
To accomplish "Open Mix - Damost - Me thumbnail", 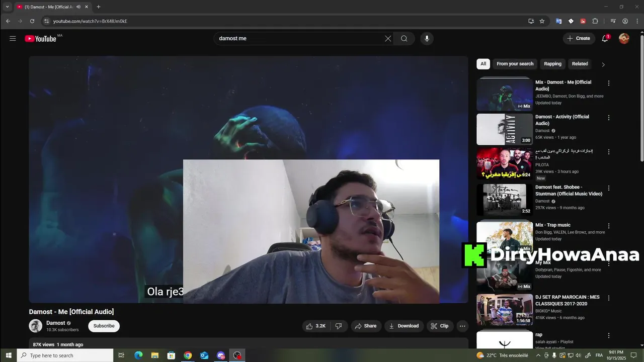I will point(505,94).
